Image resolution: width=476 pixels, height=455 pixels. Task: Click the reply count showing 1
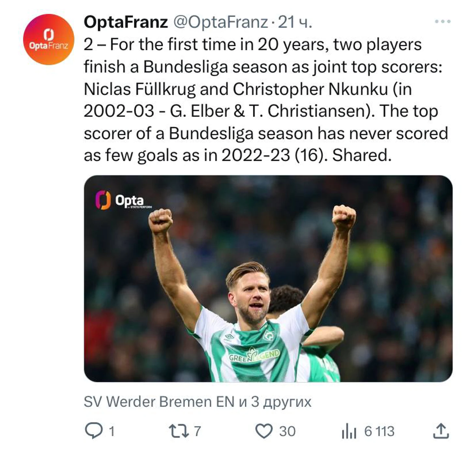112,431
